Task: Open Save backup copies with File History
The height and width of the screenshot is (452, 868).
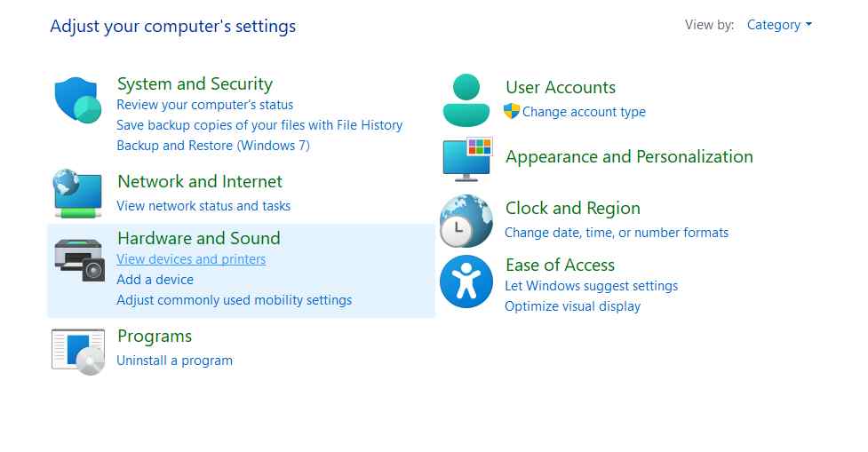Action: pos(259,125)
